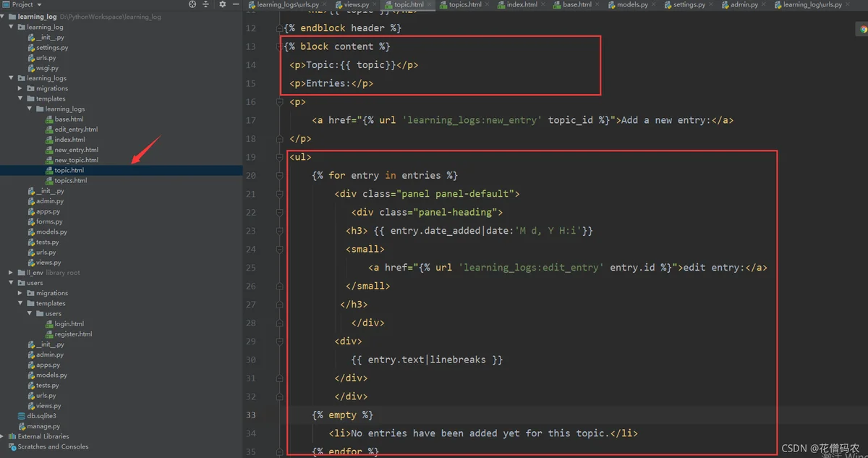The width and height of the screenshot is (868, 458).
Task: Select topics.html in the project tree
Action: click(71, 181)
